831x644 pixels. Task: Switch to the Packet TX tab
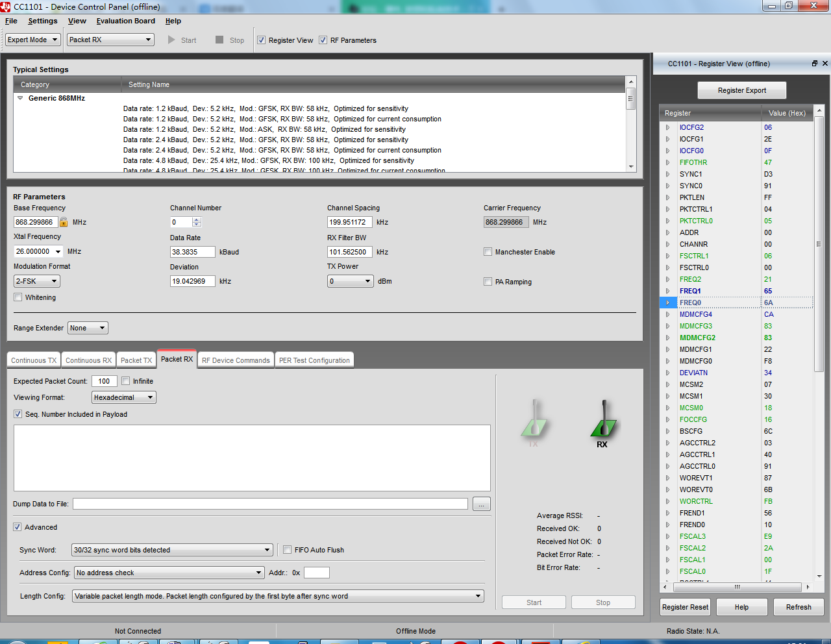(x=136, y=360)
